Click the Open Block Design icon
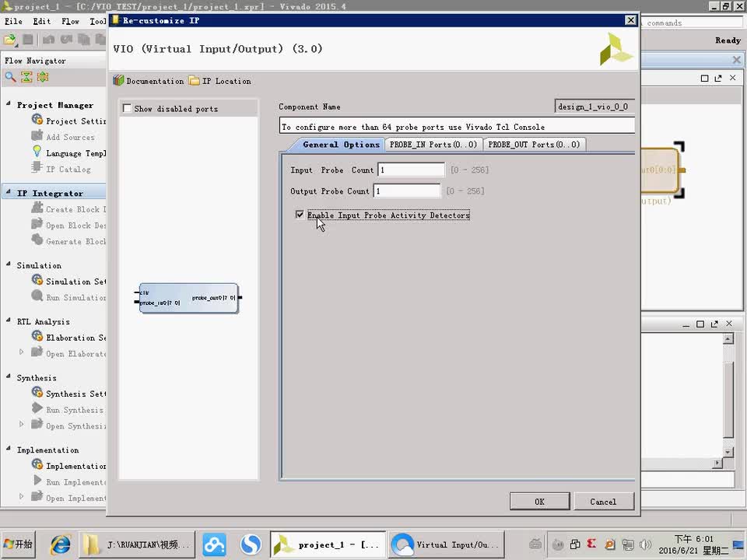747x560 pixels. 37,224
